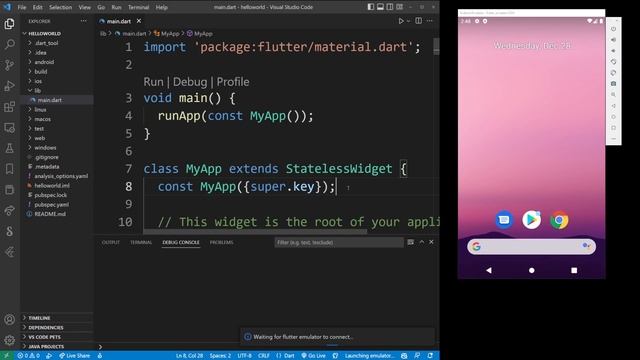This screenshot has width=640, height=360.
Task: Open the Selection menu
Action: click(x=60, y=7)
